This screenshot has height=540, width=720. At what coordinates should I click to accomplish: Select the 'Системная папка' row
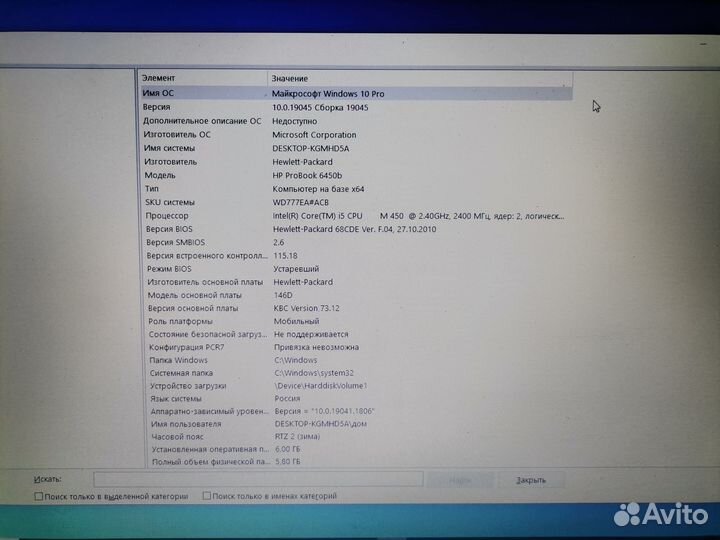(356, 373)
